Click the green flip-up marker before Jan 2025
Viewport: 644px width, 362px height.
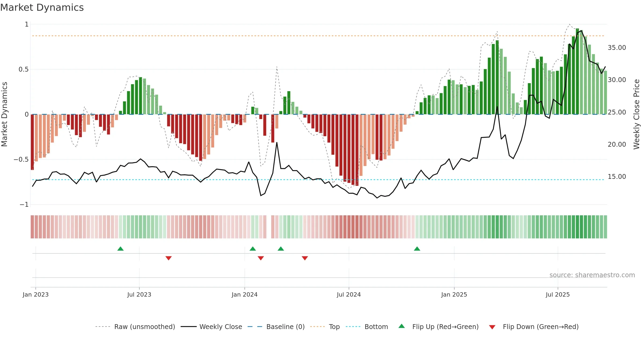pyautogui.click(x=417, y=249)
